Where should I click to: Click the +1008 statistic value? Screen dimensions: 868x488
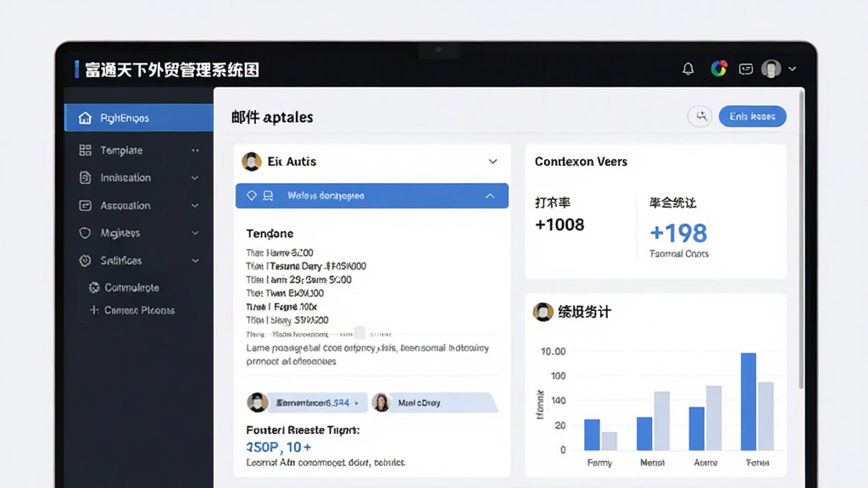coord(559,225)
